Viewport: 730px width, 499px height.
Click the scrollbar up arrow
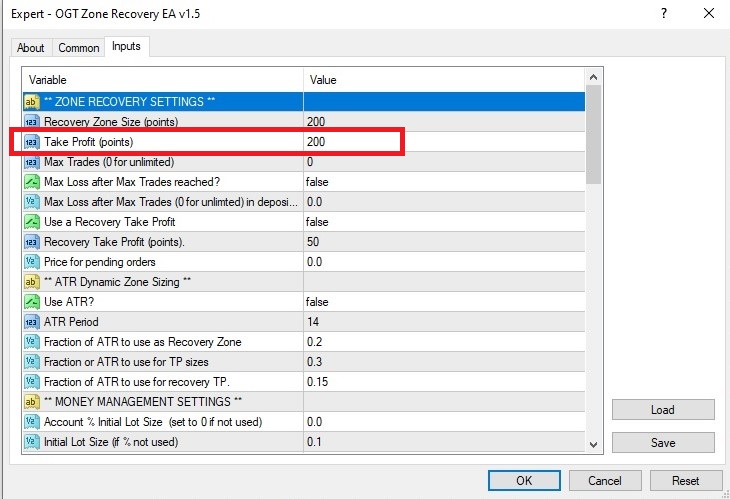point(593,77)
